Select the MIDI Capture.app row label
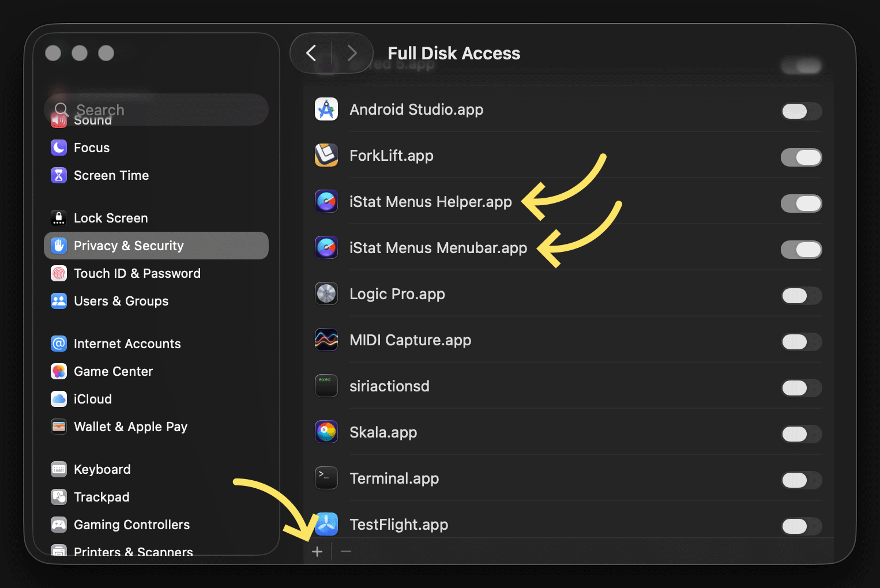The image size is (880, 588). [x=411, y=340]
